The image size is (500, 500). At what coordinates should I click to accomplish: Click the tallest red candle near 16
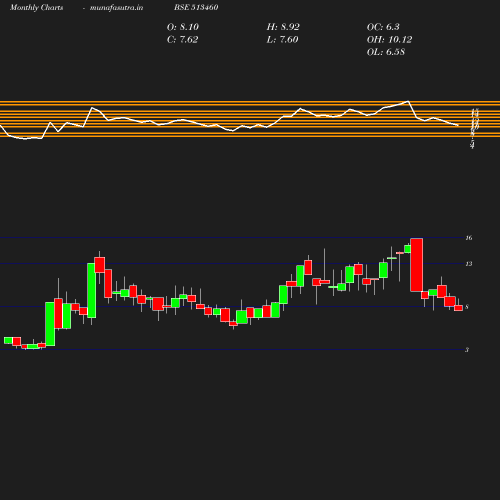pyautogui.click(x=417, y=265)
